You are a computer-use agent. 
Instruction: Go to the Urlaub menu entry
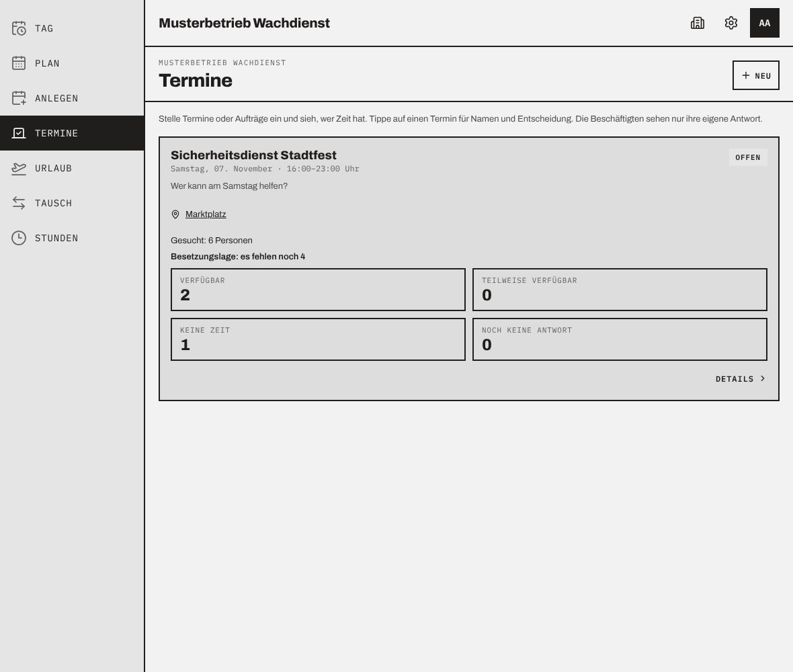tap(73, 169)
